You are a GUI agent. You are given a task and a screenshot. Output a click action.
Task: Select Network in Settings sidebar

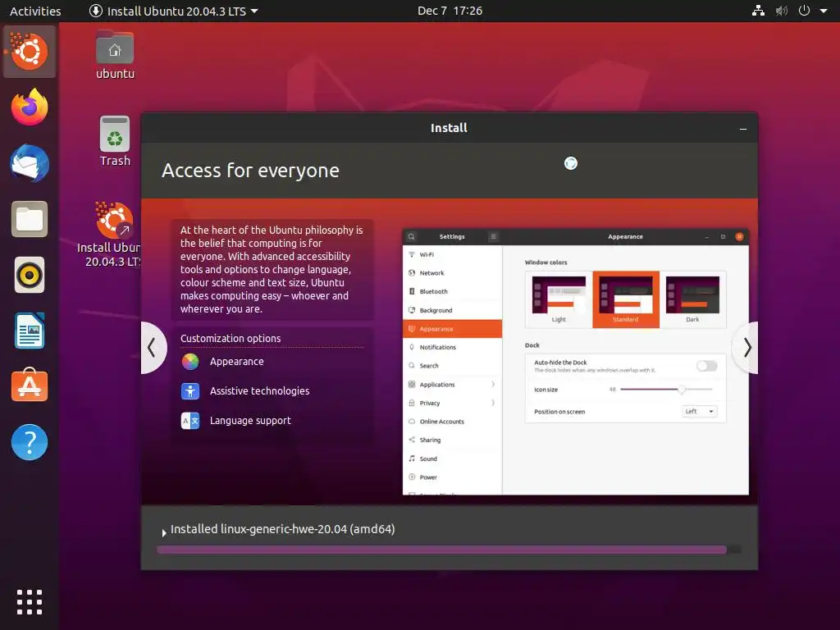(x=452, y=273)
